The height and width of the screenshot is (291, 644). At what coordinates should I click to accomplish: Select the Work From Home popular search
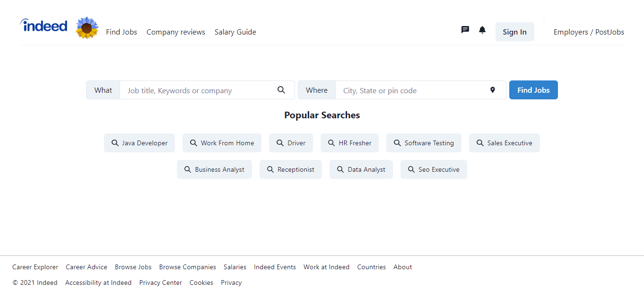pyautogui.click(x=221, y=142)
